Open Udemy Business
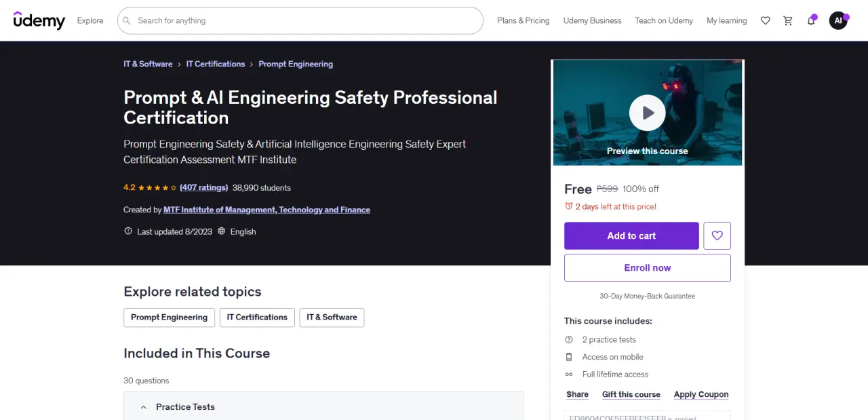 (x=592, y=20)
